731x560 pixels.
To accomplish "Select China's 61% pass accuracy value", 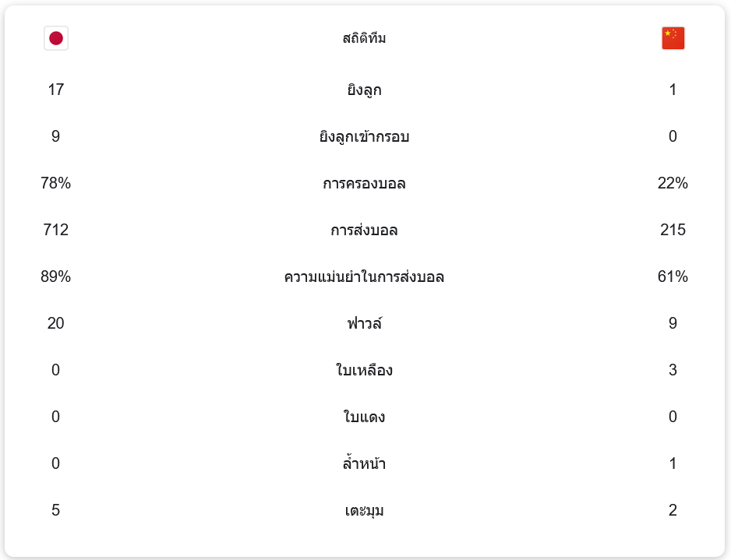I will (673, 276).
